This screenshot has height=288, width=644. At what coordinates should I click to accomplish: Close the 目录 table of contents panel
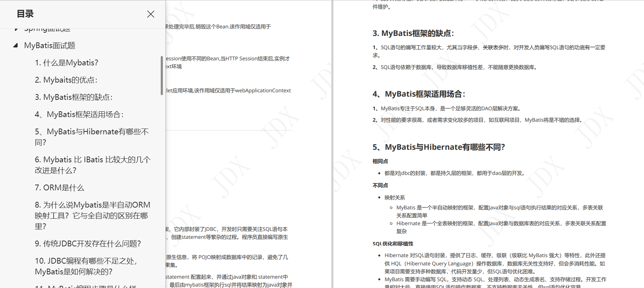(151, 14)
